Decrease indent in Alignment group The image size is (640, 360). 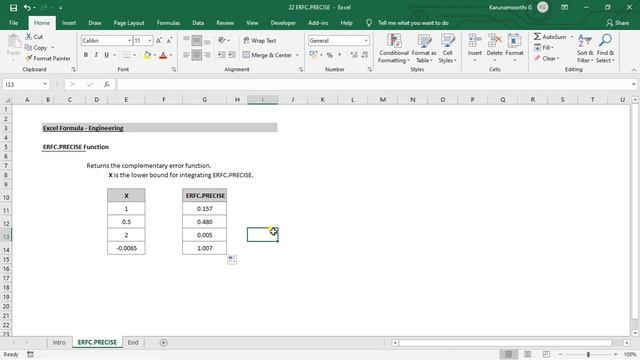[221, 55]
